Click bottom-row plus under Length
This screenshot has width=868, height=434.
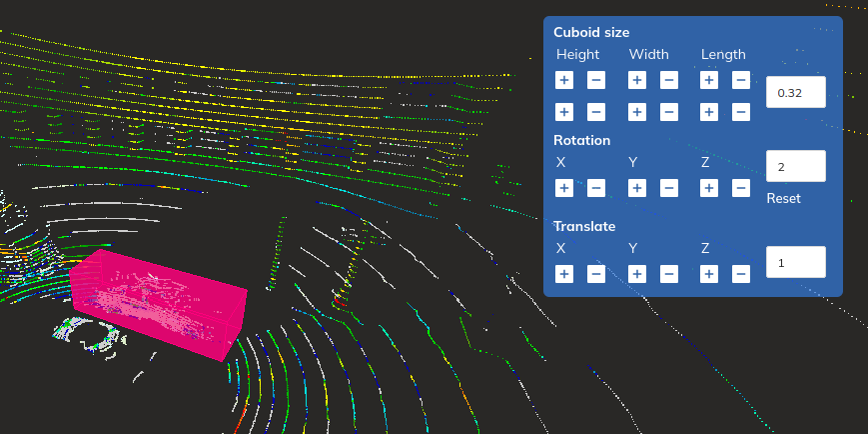coord(709,112)
